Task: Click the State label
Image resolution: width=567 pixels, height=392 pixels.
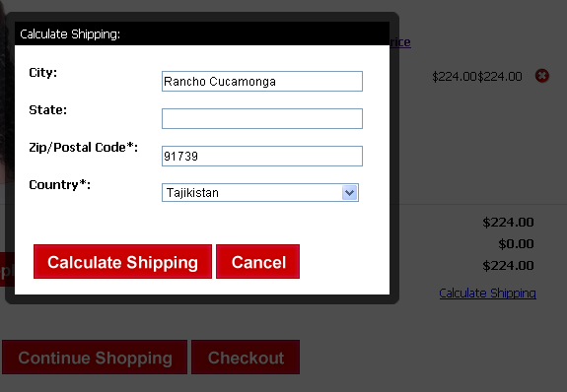Action: pos(48,110)
